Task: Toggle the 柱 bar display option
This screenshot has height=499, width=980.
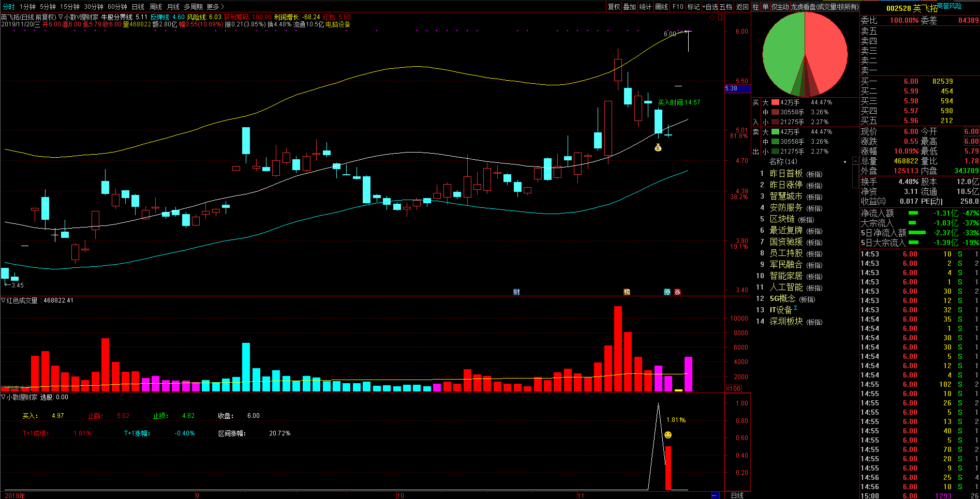Action: [x=755, y=7]
